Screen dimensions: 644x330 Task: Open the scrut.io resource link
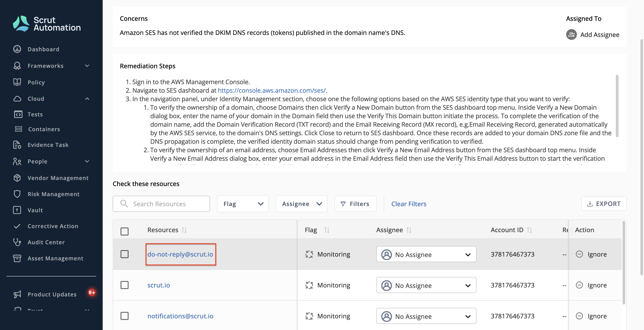point(159,285)
